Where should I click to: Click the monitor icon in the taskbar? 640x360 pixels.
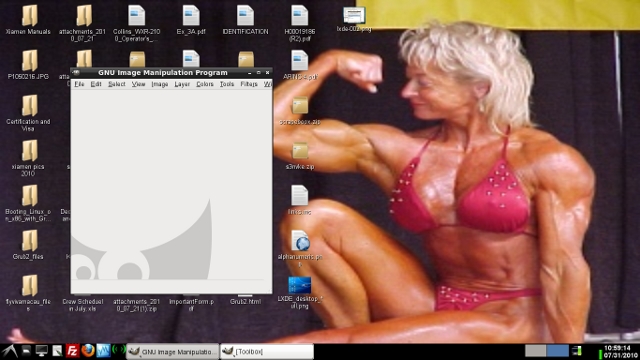pyautogui.click(x=41, y=351)
